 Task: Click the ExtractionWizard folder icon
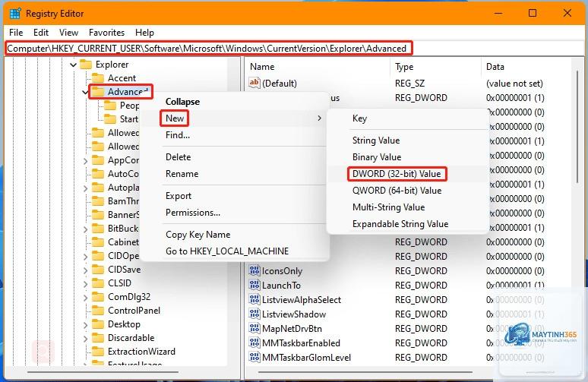point(98,352)
